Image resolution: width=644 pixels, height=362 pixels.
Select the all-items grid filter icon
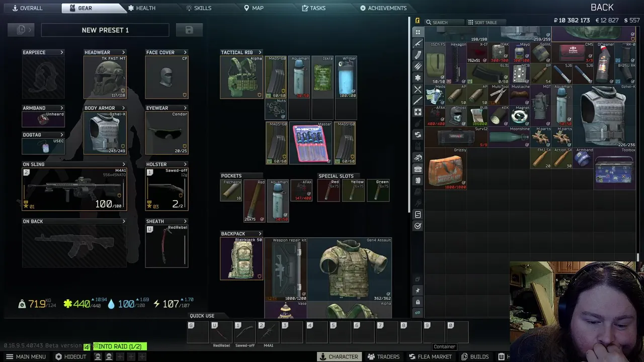point(418,32)
